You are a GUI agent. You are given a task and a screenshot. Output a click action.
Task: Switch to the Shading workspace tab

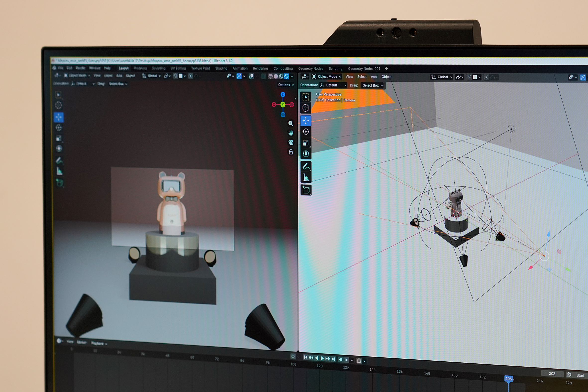[221, 68]
